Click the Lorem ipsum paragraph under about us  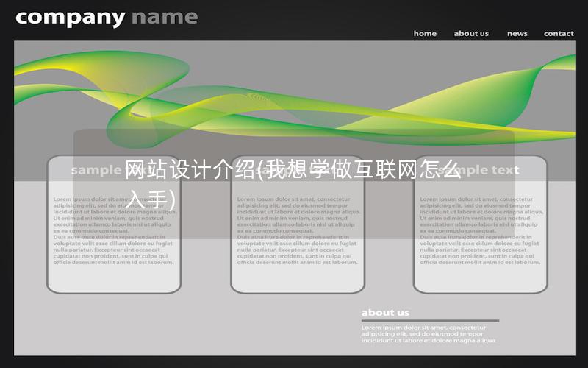point(429,334)
